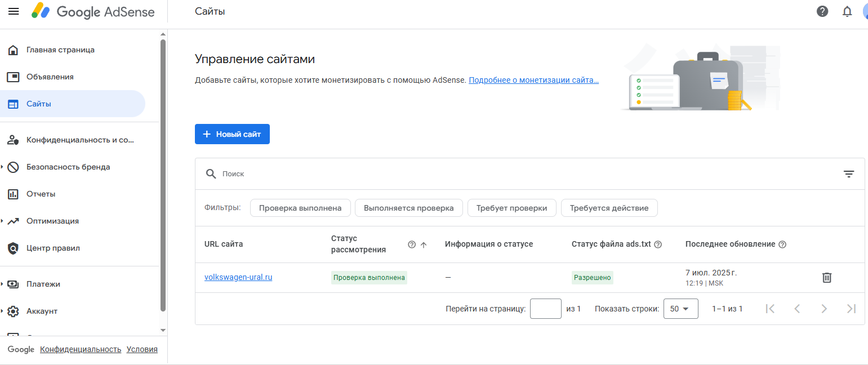Click the Проверка выполнена status badge in row
868x365 pixels.
pyautogui.click(x=369, y=277)
